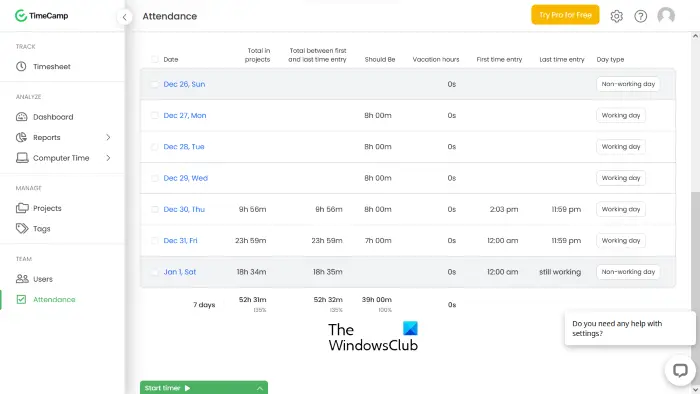
Task: Open Timesheet in the sidebar
Action: (52, 66)
